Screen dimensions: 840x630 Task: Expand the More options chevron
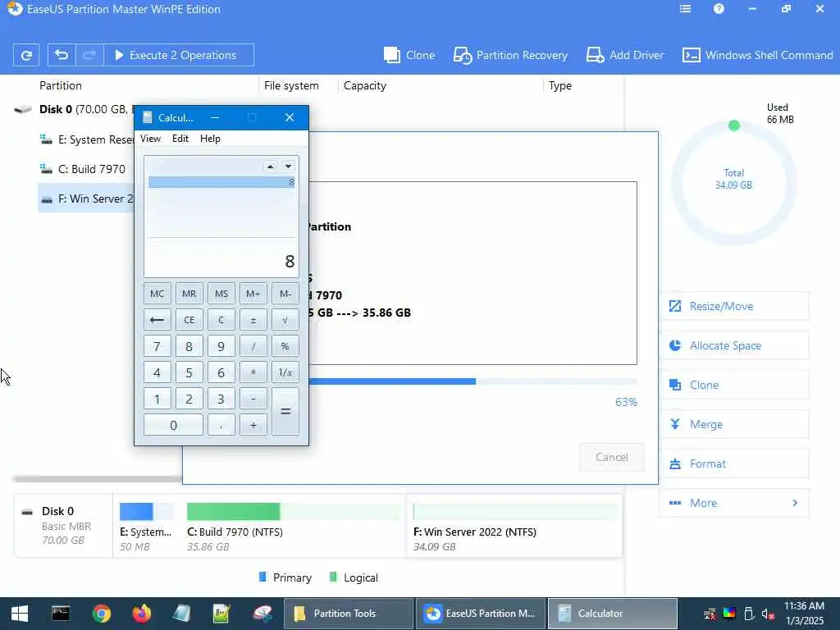pyautogui.click(x=795, y=503)
